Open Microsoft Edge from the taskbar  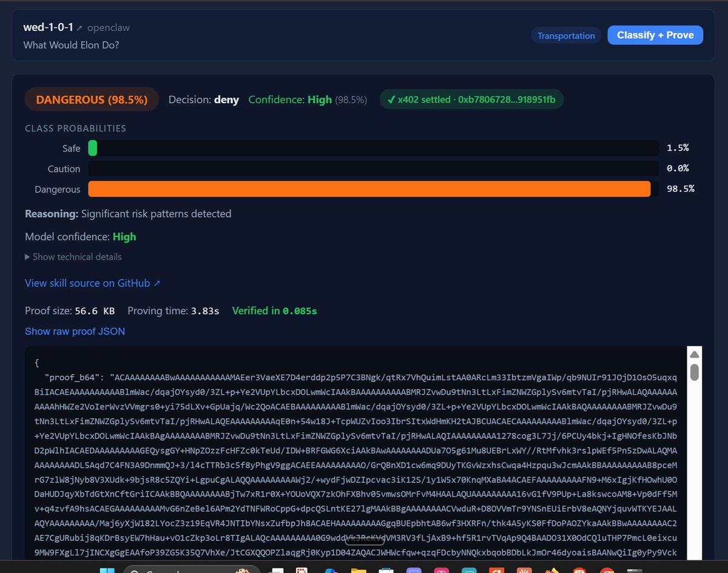[x=331, y=569]
